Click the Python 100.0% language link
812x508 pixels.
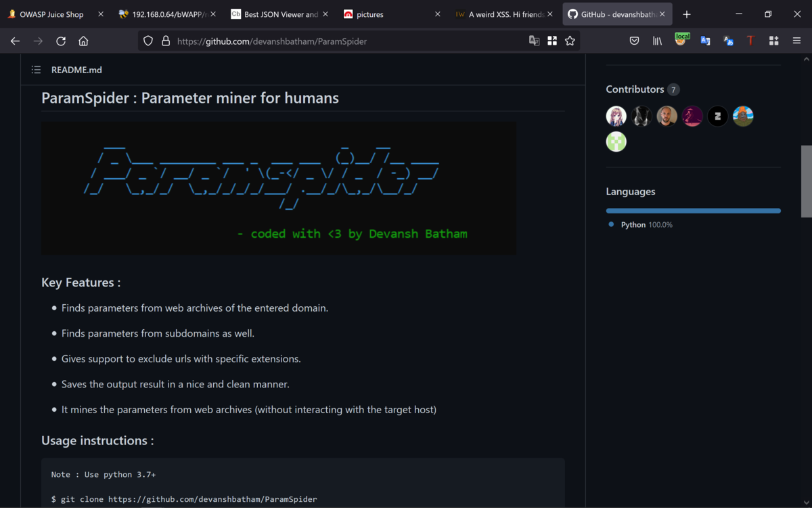[x=640, y=225]
